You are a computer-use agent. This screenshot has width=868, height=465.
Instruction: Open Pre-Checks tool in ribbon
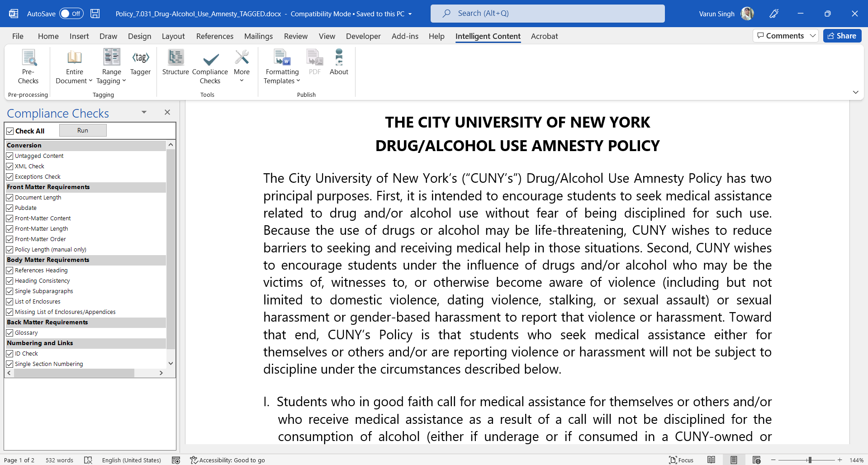[28, 67]
